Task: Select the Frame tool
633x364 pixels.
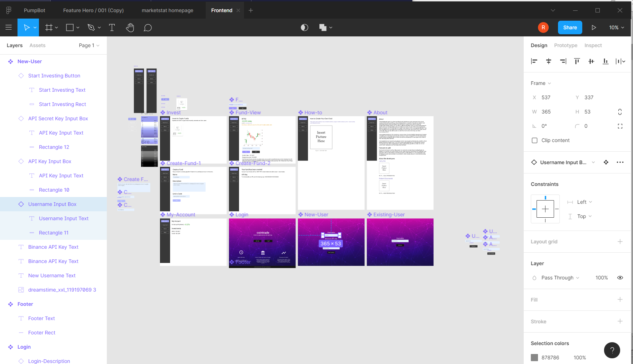Action: click(x=49, y=27)
